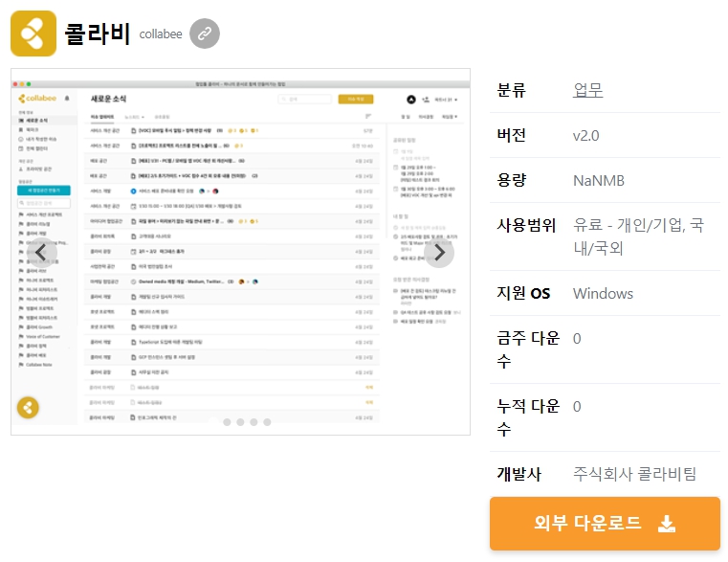Image resolution: width=728 pixels, height=562 pixels.
Task: Click the size value NaNMB
Action: click(x=599, y=180)
